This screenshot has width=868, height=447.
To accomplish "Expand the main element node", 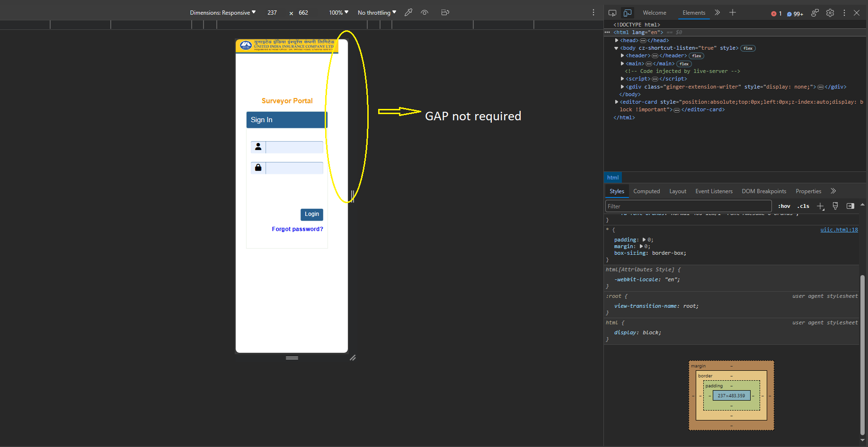I will [x=622, y=63].
